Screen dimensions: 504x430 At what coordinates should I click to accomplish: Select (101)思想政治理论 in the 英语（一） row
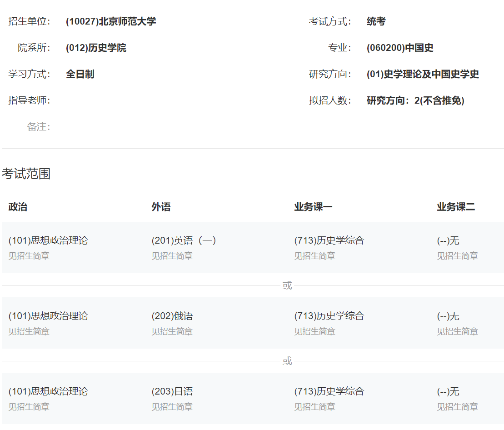tap(48, 240)
